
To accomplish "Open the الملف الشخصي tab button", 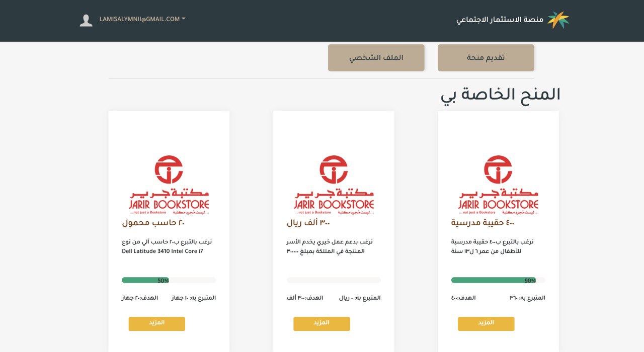I will point(376,58).
